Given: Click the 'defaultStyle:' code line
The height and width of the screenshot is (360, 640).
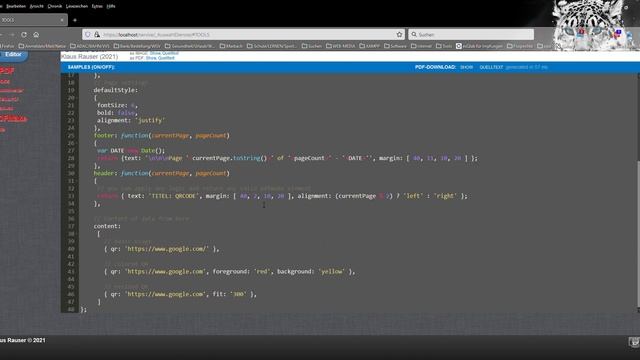Looking at the screenshot, I should pos(116,90).
